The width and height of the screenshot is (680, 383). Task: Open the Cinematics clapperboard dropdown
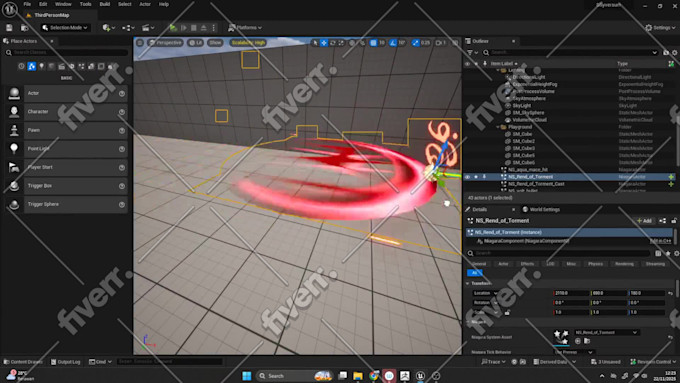click(x=148, y=28)
